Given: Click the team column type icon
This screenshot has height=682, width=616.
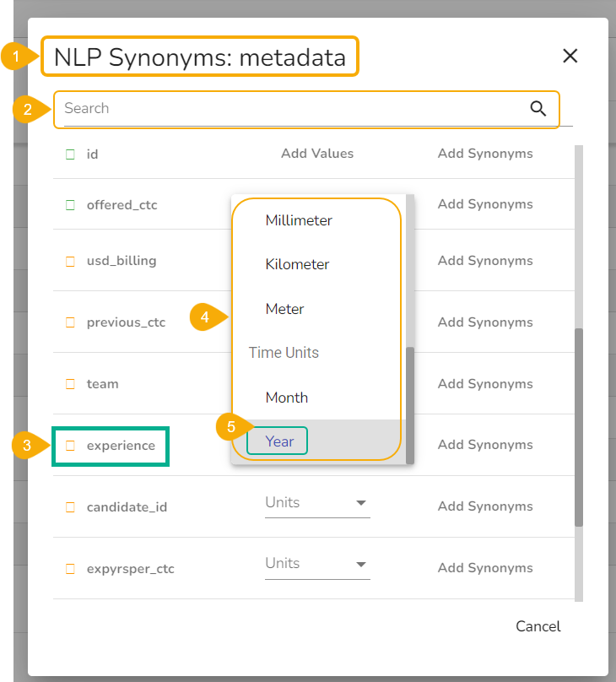Looking at the screenshot, I should pyautogui.click(x=70, y=384).
